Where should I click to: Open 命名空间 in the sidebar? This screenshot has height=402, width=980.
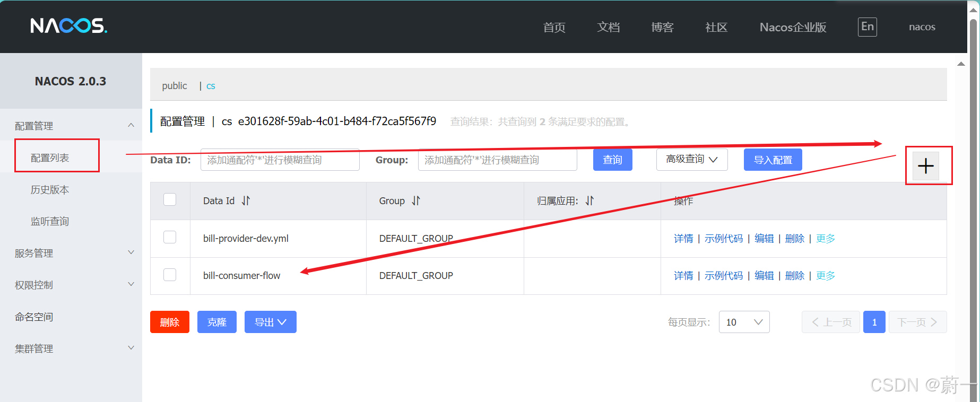point(34,317)
